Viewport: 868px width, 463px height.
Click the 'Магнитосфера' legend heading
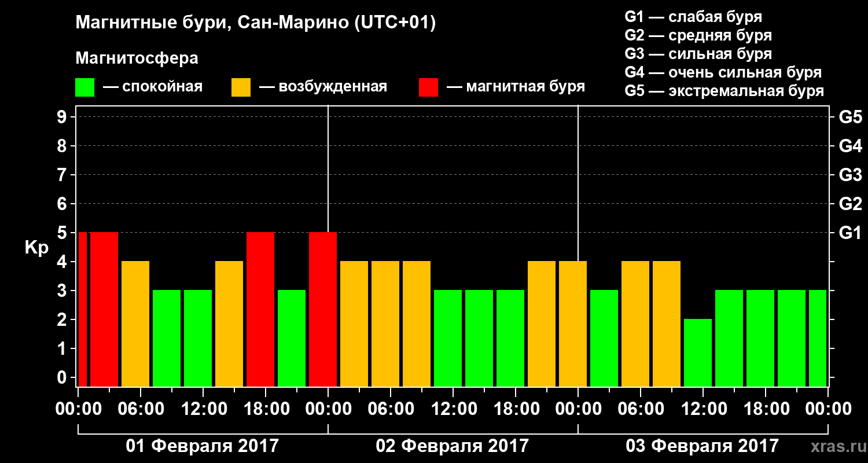tap(137, 58)
